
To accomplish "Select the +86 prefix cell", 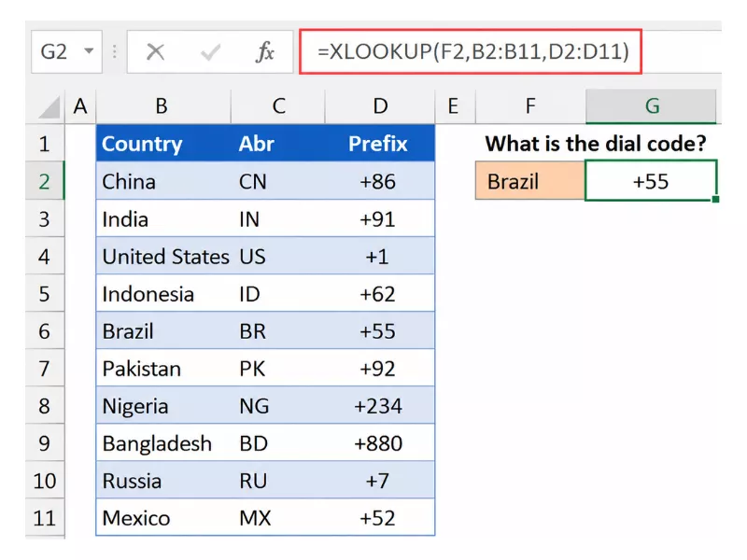I will [x=380, y=181].
